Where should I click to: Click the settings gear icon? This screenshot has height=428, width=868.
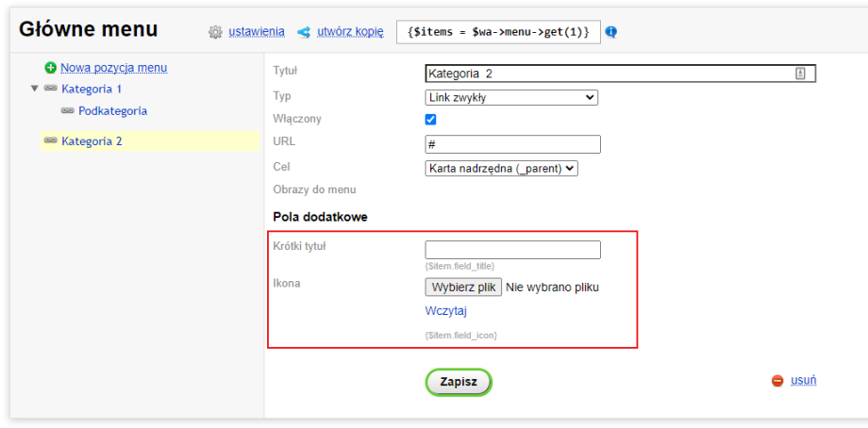pyautogui.click(x=215, y=32)
